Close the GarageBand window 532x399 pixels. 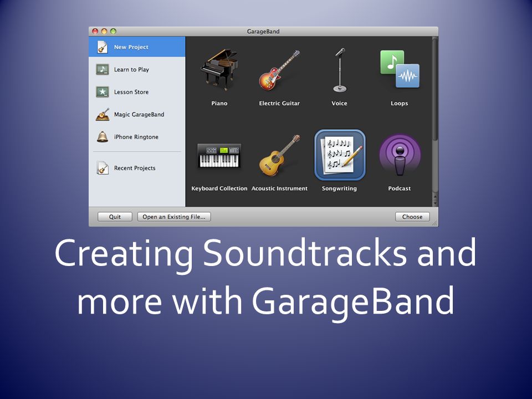[x=95, y=31]
